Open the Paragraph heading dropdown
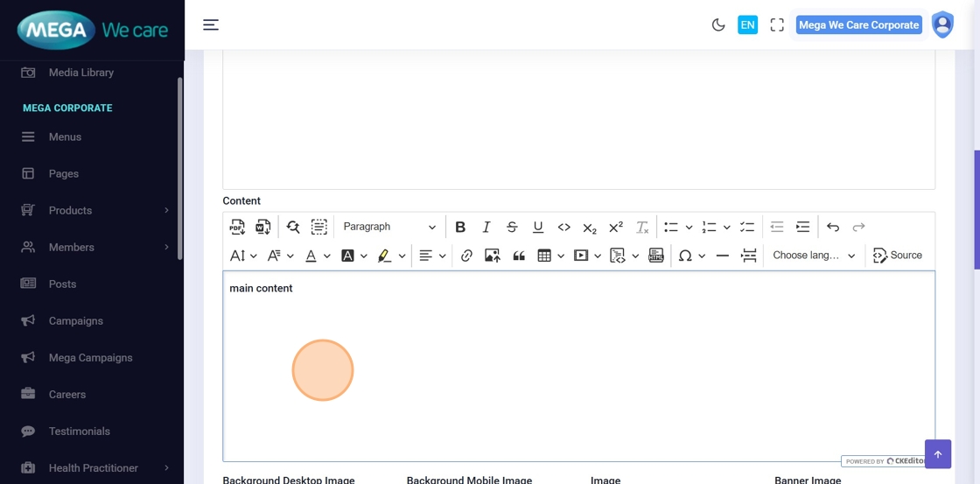This screenshot has height=484, width=980. (388, 228)
